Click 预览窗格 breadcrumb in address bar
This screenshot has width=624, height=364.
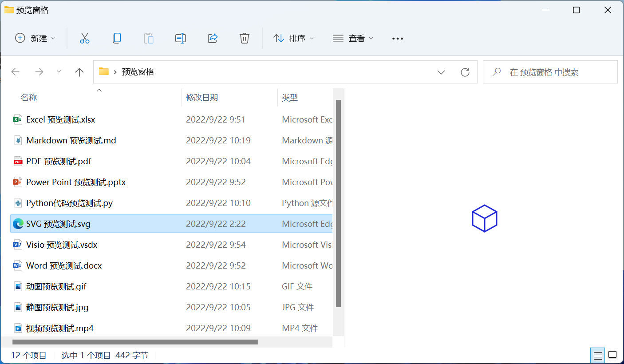(x=138, y=72)
